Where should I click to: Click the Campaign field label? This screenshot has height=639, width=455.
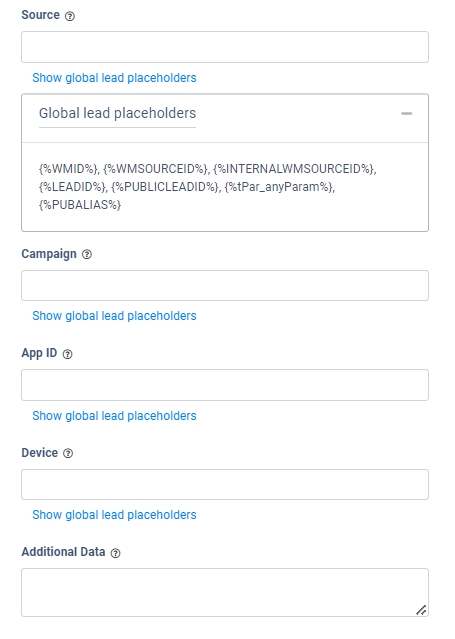tap(49, 254)
